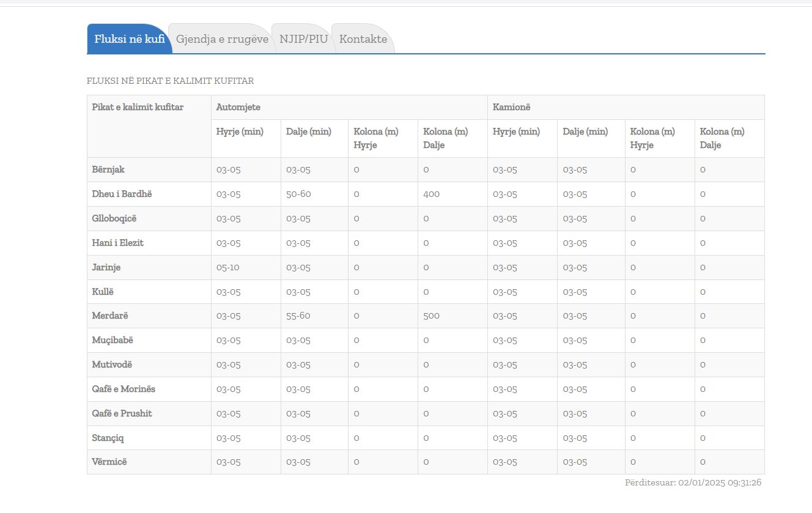Open the NJIP/PIU tab

[303, 39]
